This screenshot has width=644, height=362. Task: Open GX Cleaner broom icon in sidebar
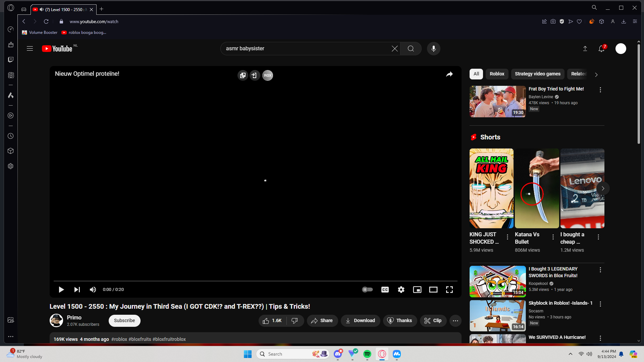tap(11, 45)
